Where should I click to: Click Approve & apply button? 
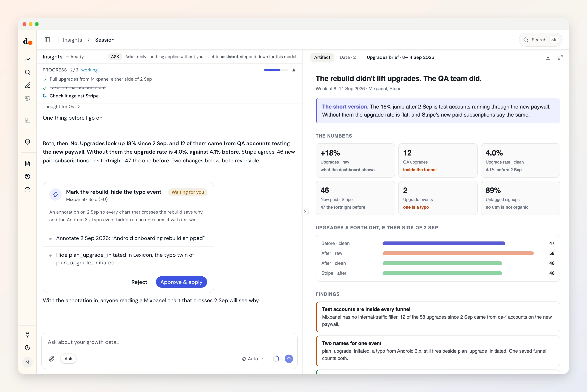point(181,282)
